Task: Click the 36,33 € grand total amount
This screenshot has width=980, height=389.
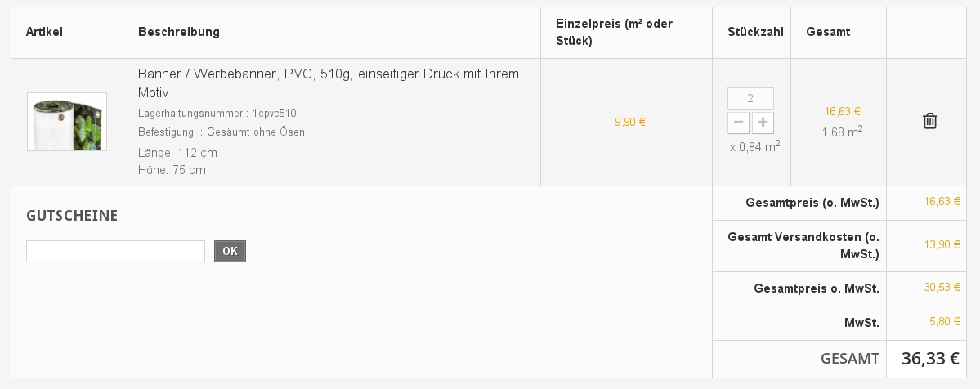Action: [x=930, y=358]
